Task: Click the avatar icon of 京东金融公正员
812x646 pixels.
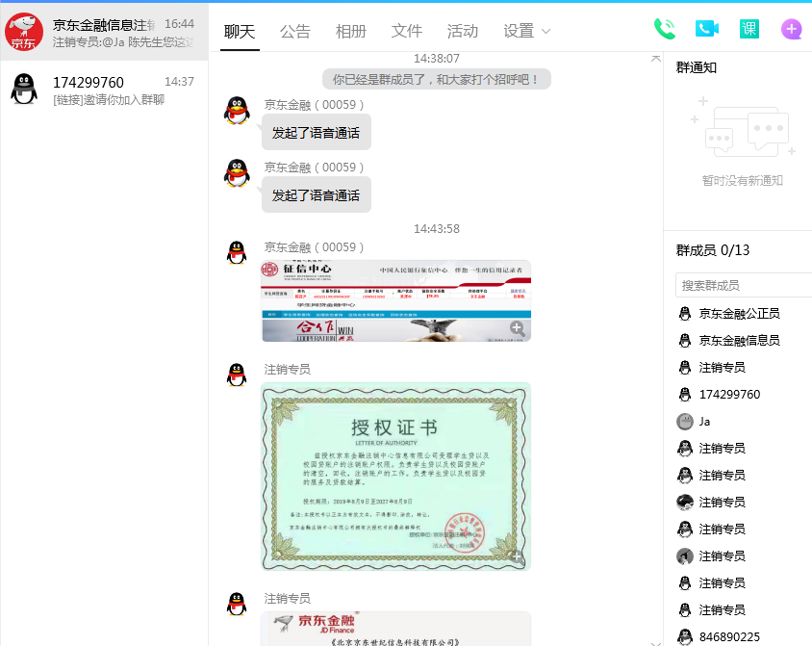Action: (685, 314)
